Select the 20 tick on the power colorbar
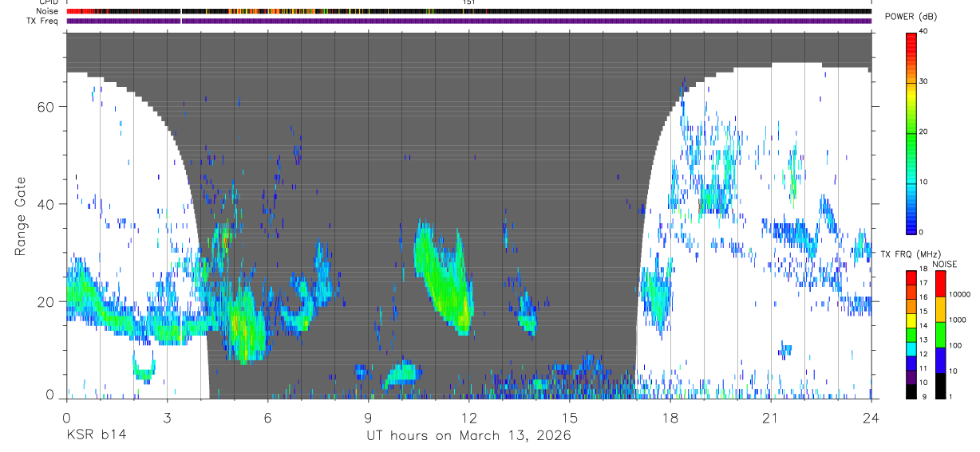980x452 pixels. [923, 132]
